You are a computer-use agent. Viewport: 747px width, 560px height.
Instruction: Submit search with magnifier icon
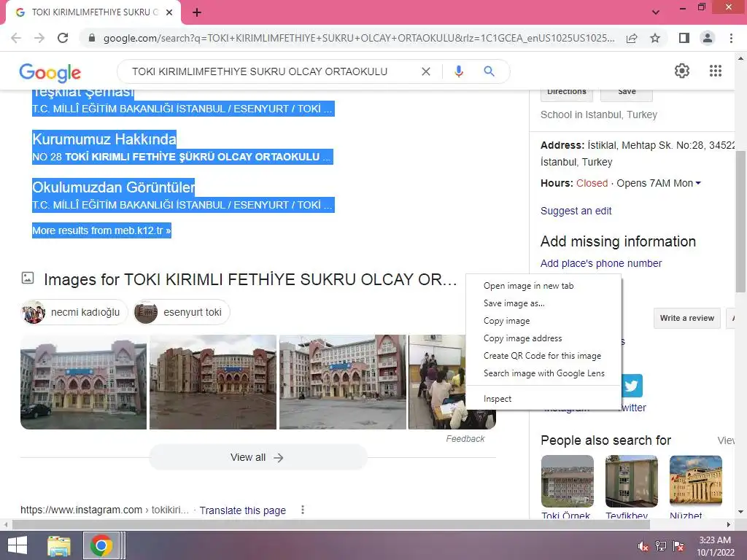tap(489, 71)
